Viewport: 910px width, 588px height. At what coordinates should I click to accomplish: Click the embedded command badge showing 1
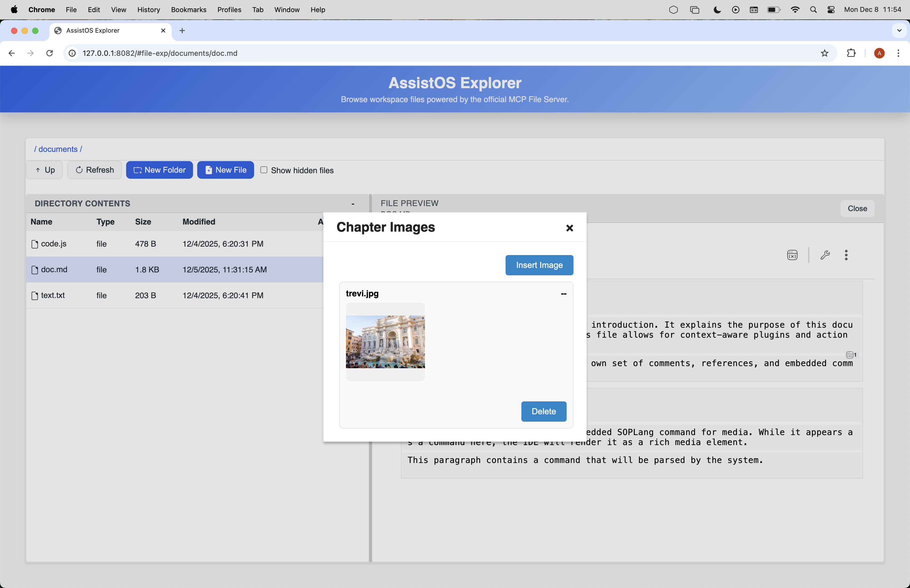pyautogui.click(x=851, y=355)
